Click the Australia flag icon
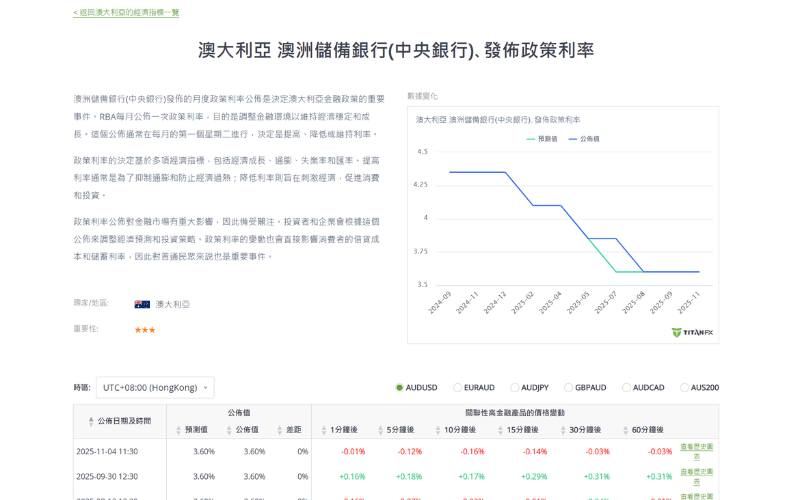The width and height of the screenshot is (800, 500). point(142,305)
